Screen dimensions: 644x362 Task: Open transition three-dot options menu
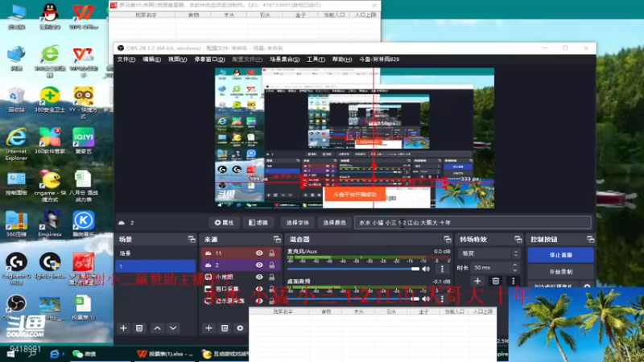pos(513,281)
